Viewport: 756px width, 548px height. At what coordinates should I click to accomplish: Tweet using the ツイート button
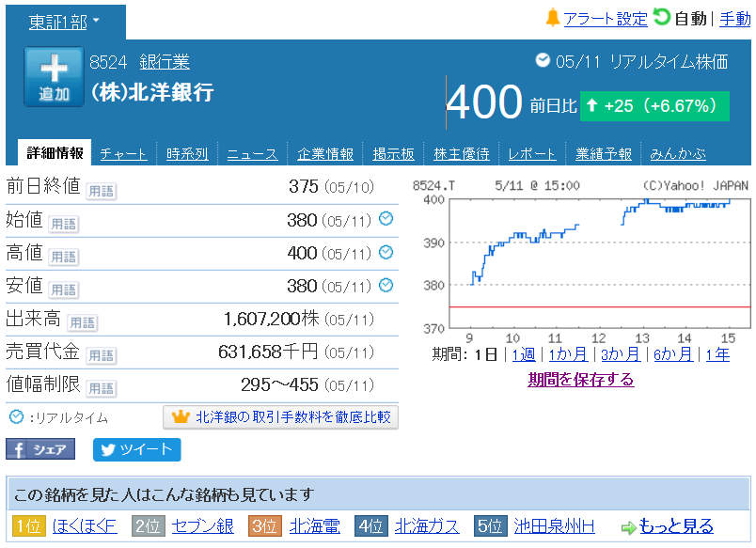click(137, 449)
